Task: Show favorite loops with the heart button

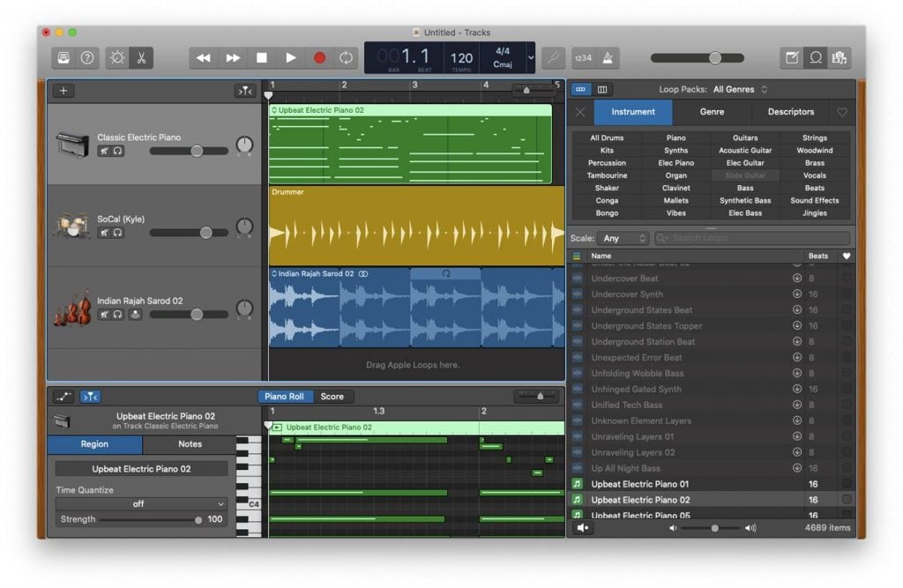Action: click(842, 112)
